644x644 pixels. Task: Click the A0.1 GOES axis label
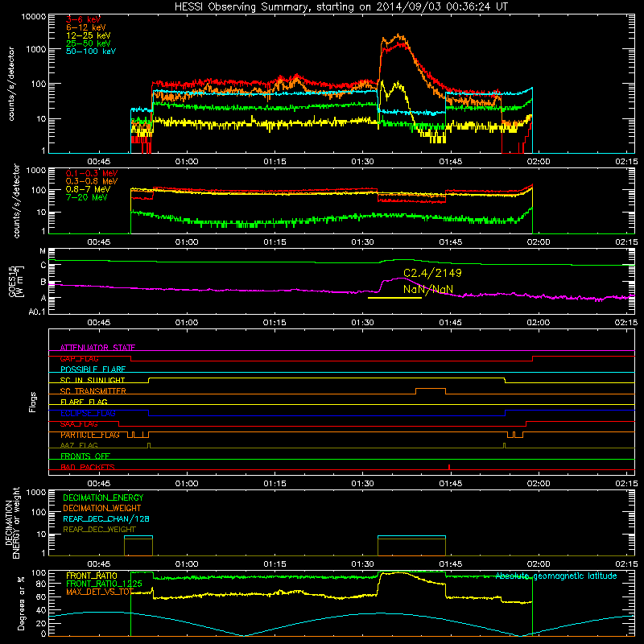coord(37,312)
